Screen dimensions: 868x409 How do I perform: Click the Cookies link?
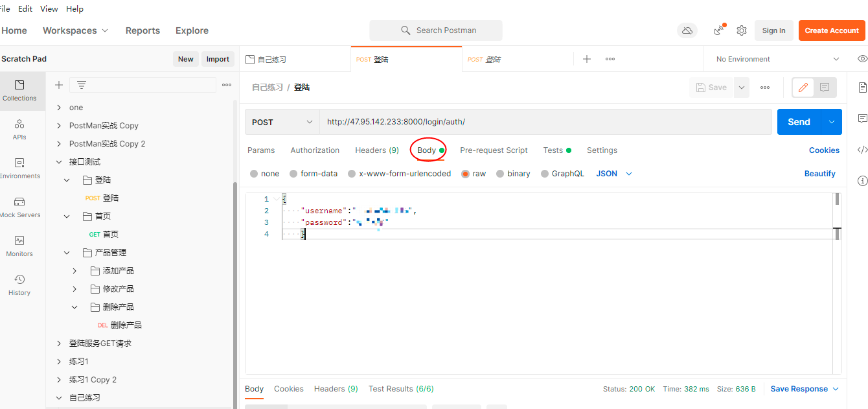click(x=824, y=150)
